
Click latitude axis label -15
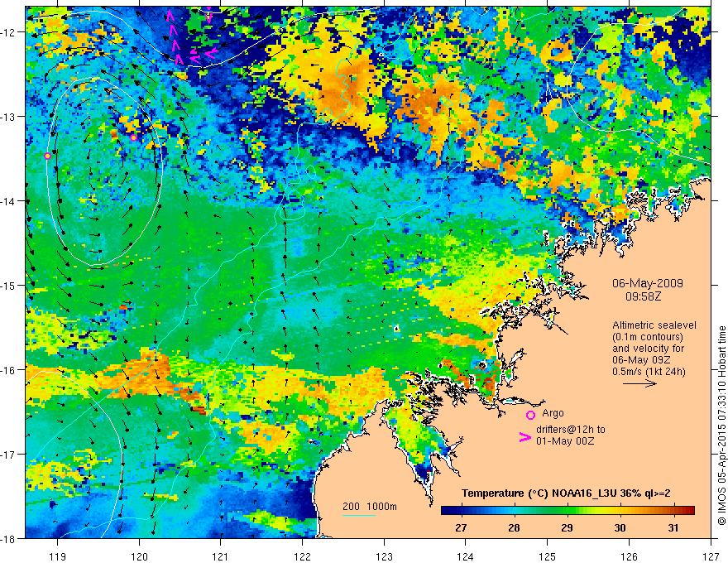pos(9,285)
